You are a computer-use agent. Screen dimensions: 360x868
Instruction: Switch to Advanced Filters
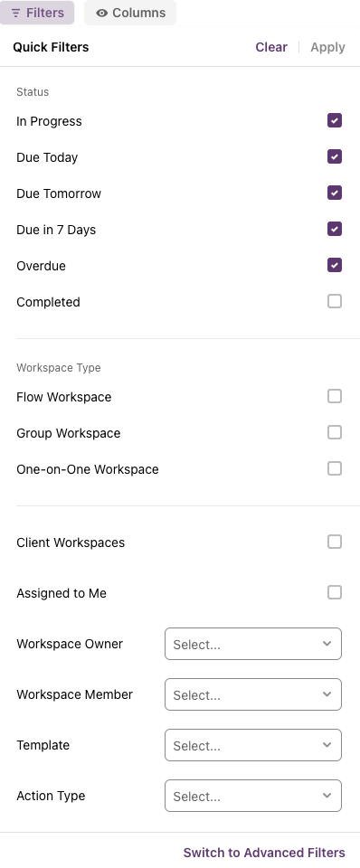(x=264, y=853)
